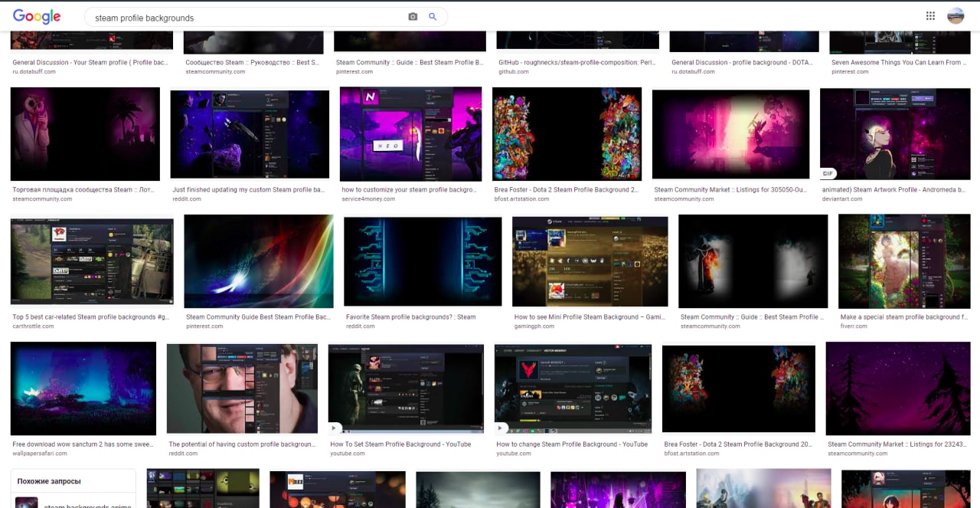Open the account avatar menu
Screen dimensions: 980x508
click(x=955, y=16)
